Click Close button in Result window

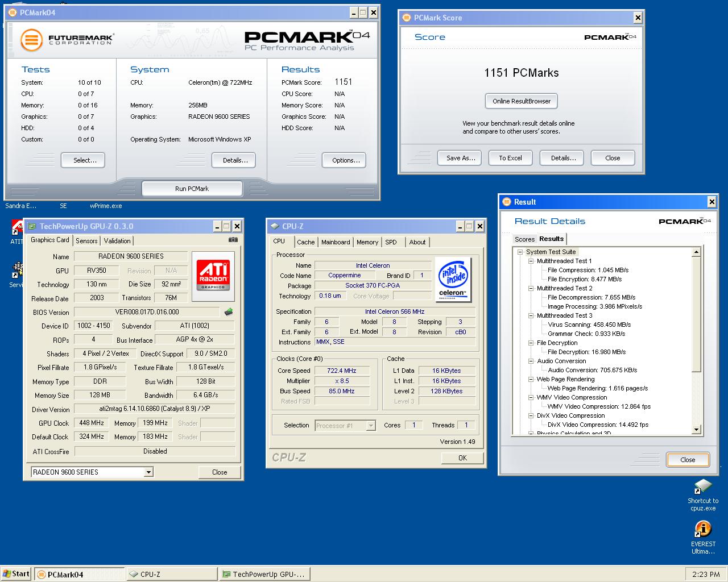688,460
